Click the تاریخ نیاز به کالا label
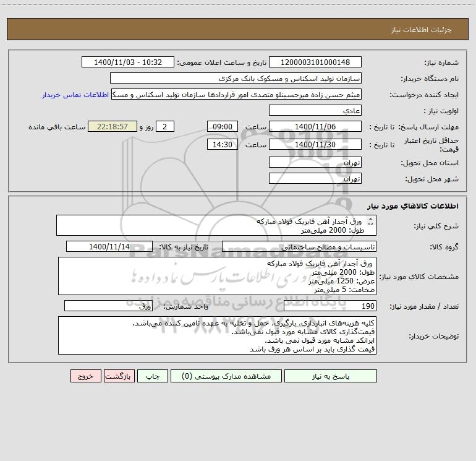 [x=184, y=247]
